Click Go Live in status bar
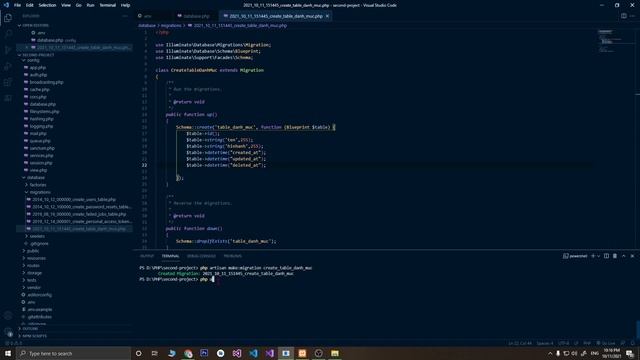Image resolution: width=640 pixels, height=360 pixels. [606, 343]
